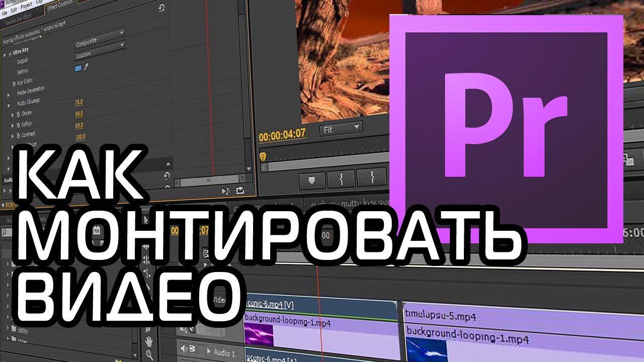Click the Choke value 78.0
The image size is (644, 362).
(x=79, y=103)
